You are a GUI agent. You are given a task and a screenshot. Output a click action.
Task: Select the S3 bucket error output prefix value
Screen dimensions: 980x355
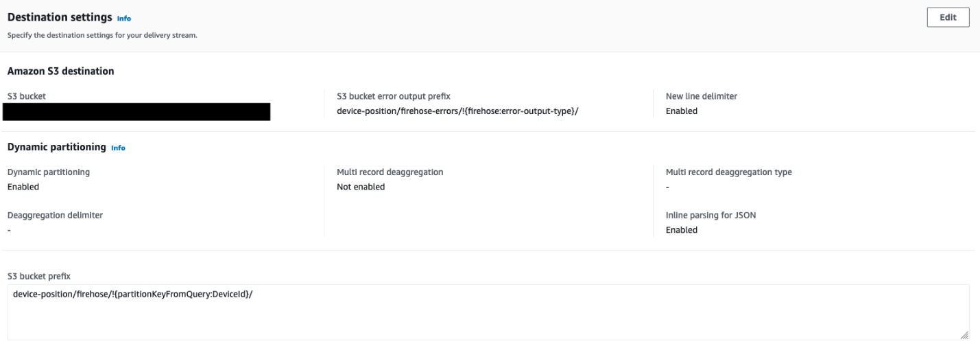pos(457,111)
